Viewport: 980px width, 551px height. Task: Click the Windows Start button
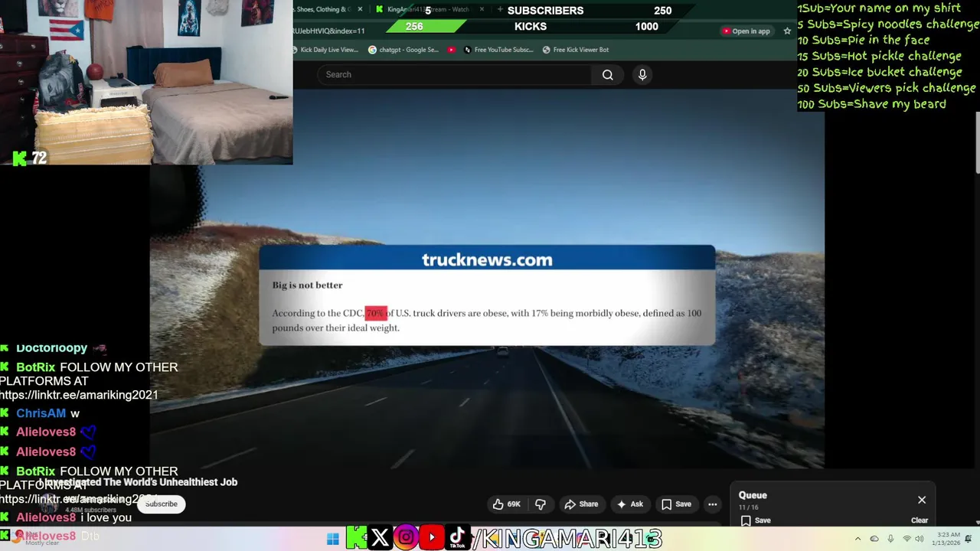click(x=332, y=539)
